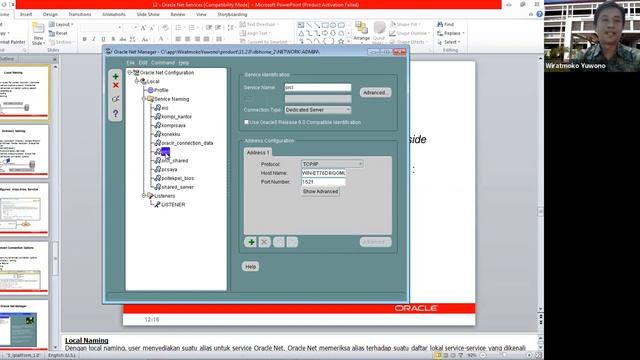Switch to the Design ribbon tab
The image size is (640, 360).
(50, 14)
